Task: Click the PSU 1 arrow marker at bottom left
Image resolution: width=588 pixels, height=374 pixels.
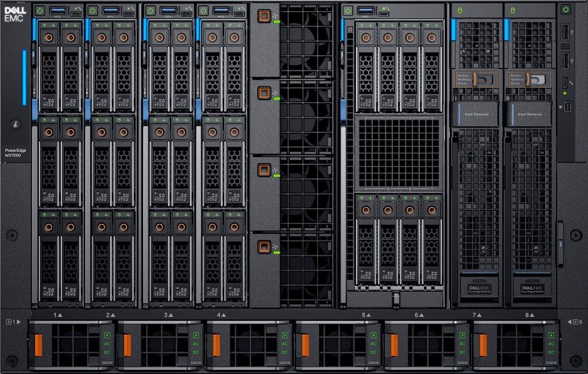Action: point(14,322)
